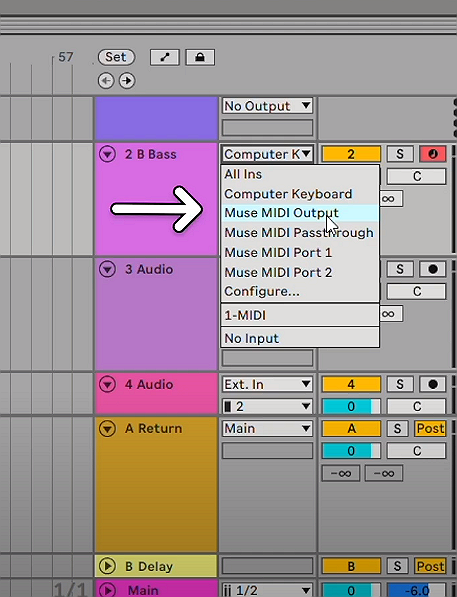Solo the 3 Audio track
The image size is (457, 597).
coord(399,269)
